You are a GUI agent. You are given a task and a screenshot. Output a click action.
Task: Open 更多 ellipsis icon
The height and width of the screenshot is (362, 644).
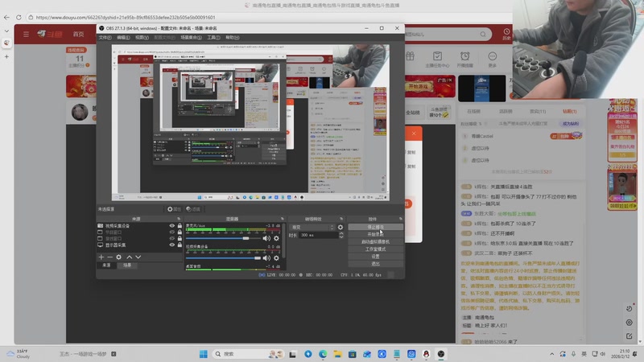click(493, 56)
